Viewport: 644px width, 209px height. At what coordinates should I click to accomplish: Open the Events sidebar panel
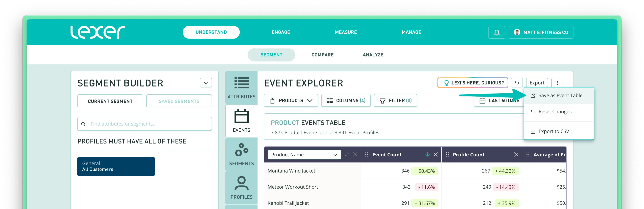(x=241, y=121)
